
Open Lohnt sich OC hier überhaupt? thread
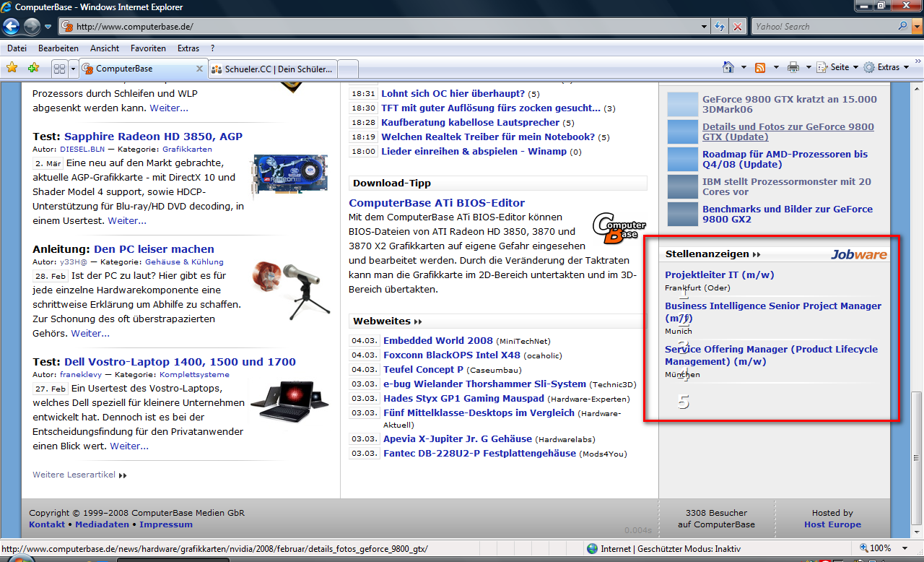(x=453, y=94)
